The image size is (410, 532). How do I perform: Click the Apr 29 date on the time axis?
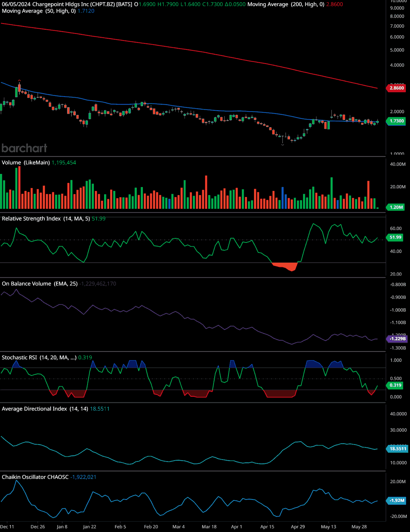[x=298, y=527]
